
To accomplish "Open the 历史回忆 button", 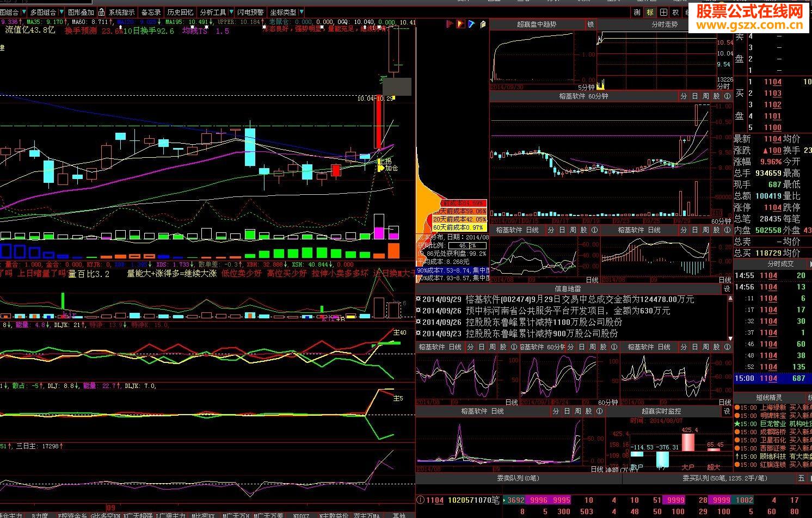I will tap(180, 12).
